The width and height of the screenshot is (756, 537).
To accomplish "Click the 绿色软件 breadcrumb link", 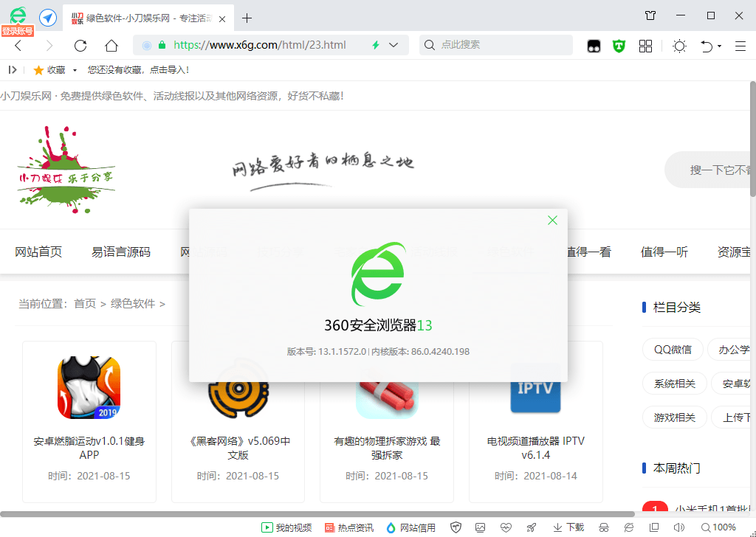I will tap(133, 304).
